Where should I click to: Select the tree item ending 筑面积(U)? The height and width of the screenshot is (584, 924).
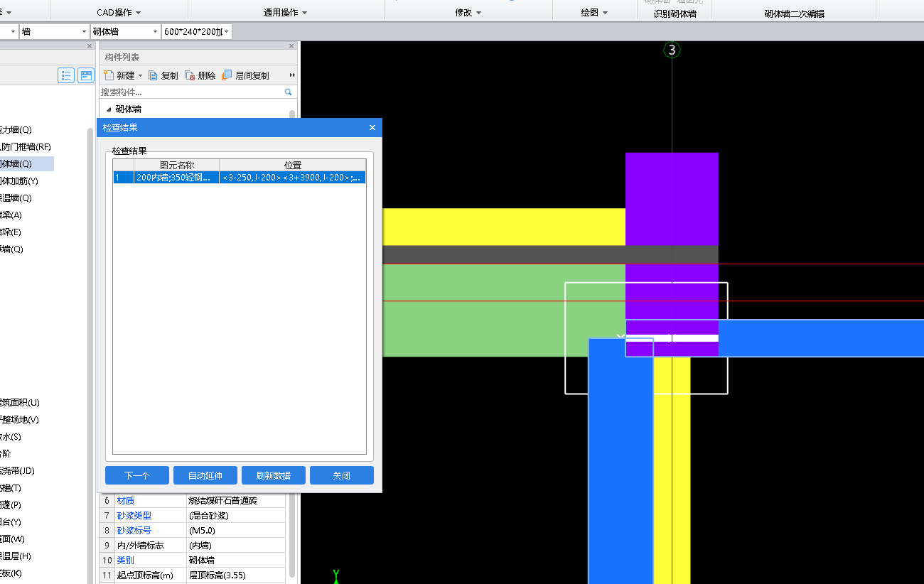click(19, 403)
